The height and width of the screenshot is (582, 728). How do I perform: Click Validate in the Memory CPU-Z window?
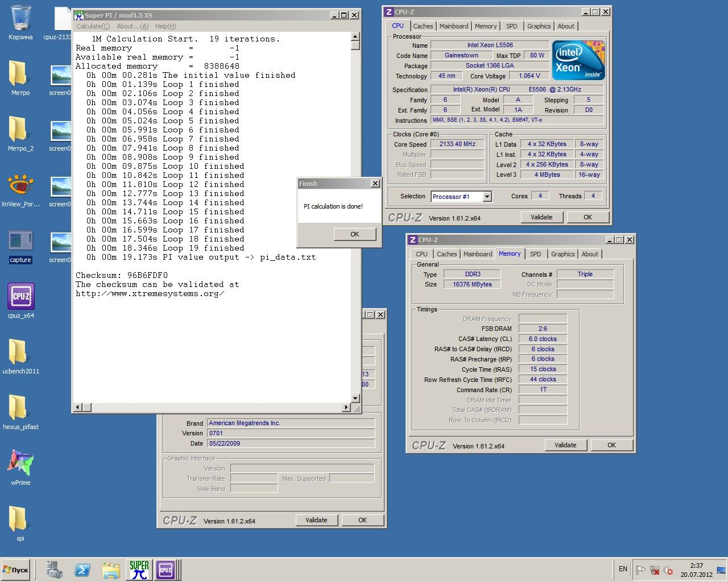[x=565, y=445]
